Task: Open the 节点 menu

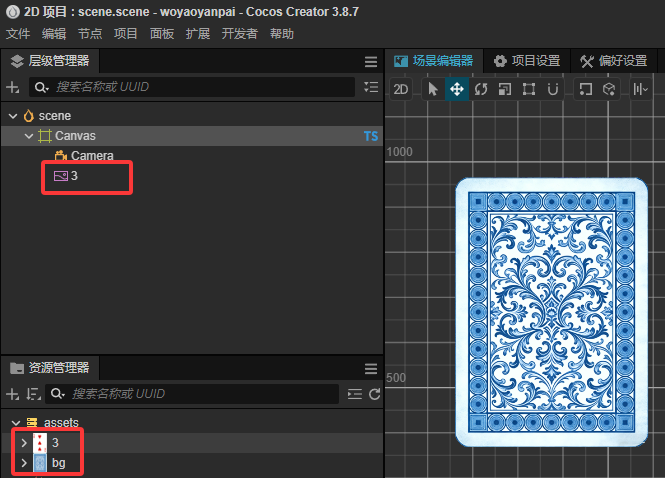Action: [x=90, y=34]
